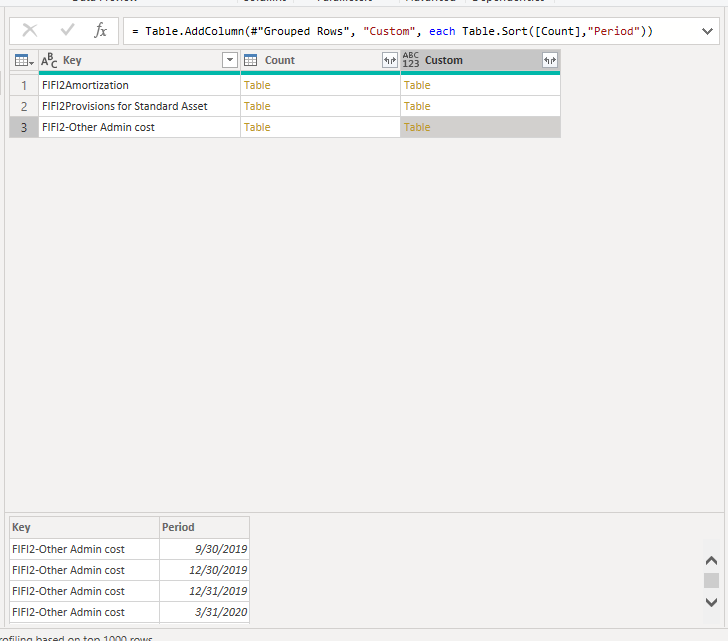Click preview date '12/31/2019'
Viewport: 728px width, 641px height.
204,591
